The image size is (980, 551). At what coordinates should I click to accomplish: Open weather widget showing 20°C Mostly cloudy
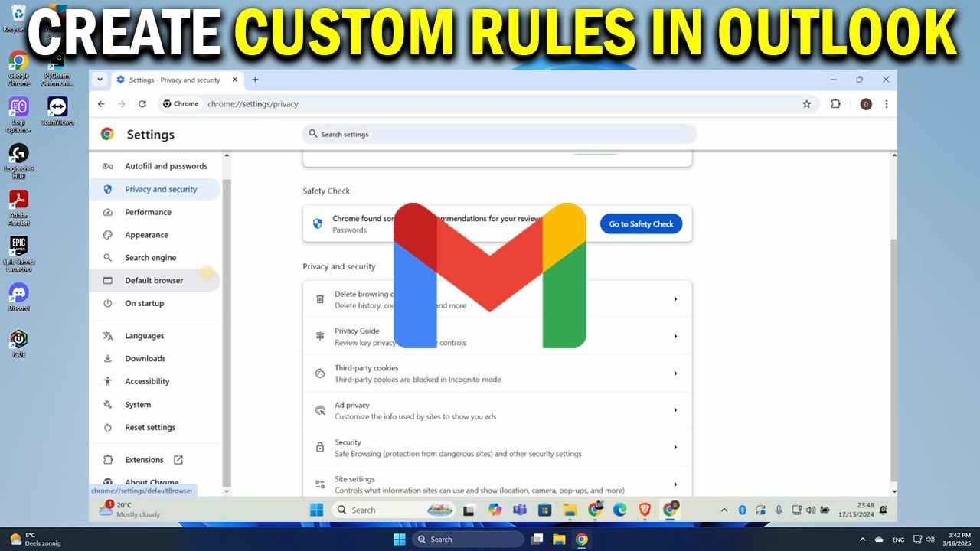tap(129, 510)
